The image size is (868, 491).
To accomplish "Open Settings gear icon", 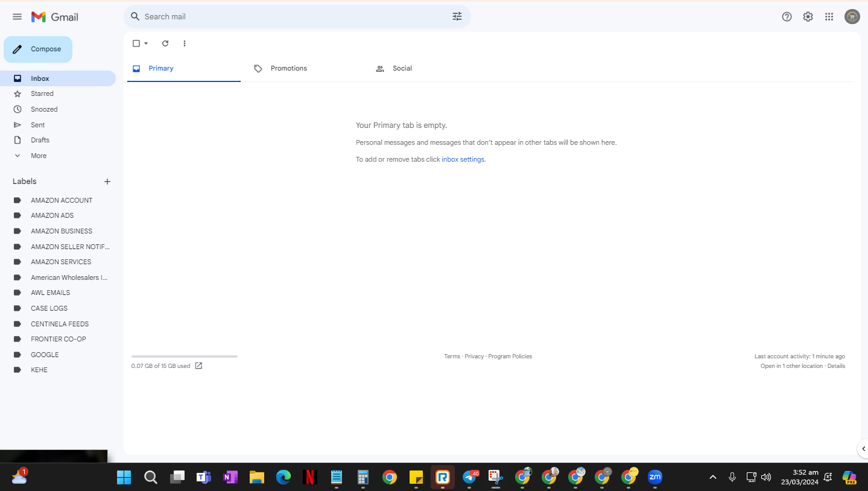I will (x=808, y=17).
